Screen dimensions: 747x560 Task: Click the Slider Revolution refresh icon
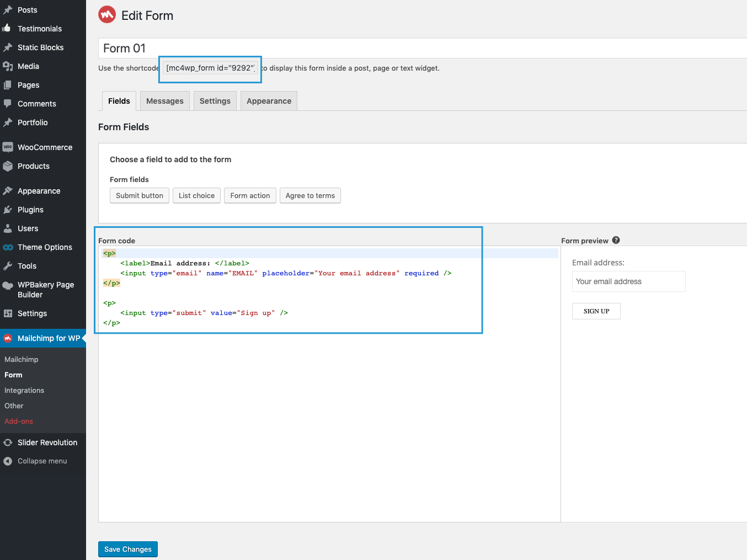(8, 442)
